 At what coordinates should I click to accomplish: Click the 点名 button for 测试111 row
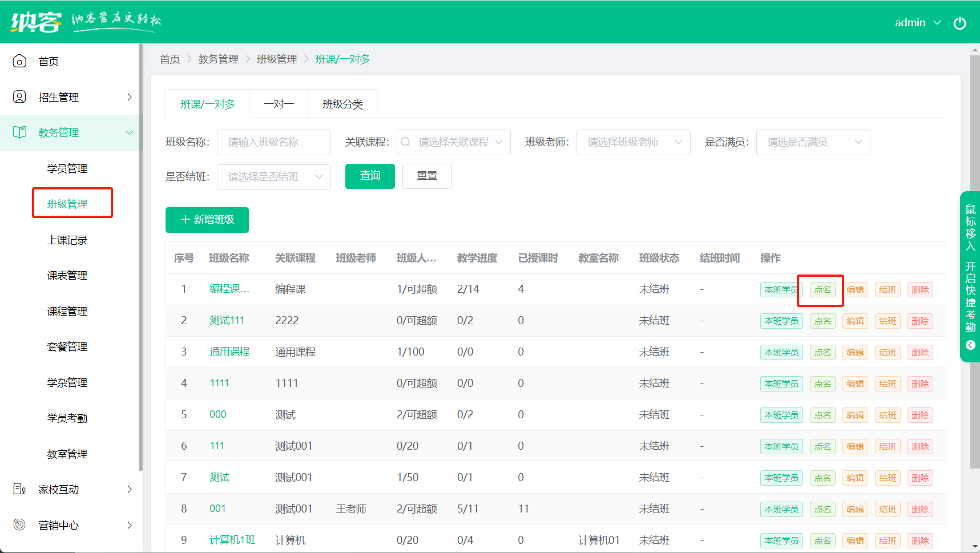point(822,321)
